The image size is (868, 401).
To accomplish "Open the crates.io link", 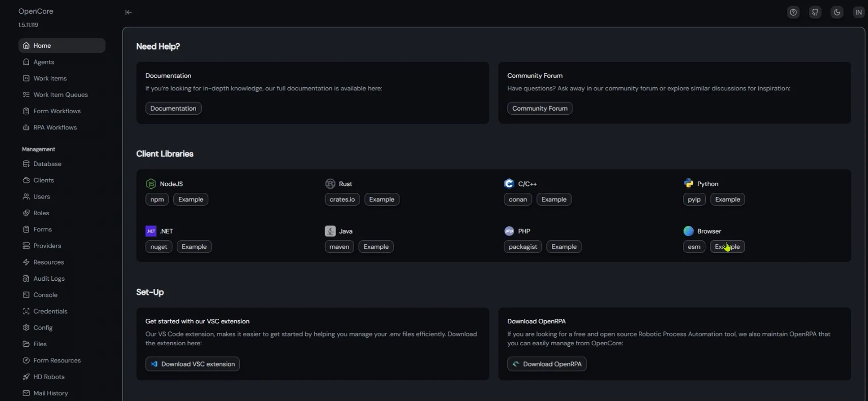I will coord(342,199).
